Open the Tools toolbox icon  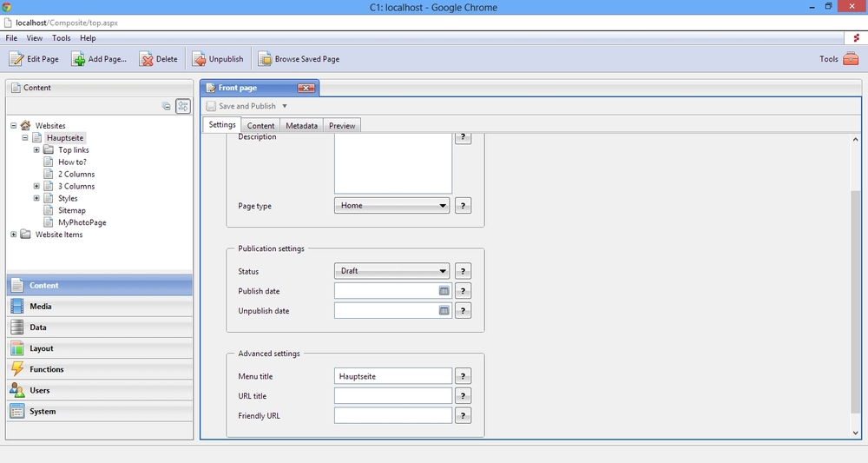[851, 59]
